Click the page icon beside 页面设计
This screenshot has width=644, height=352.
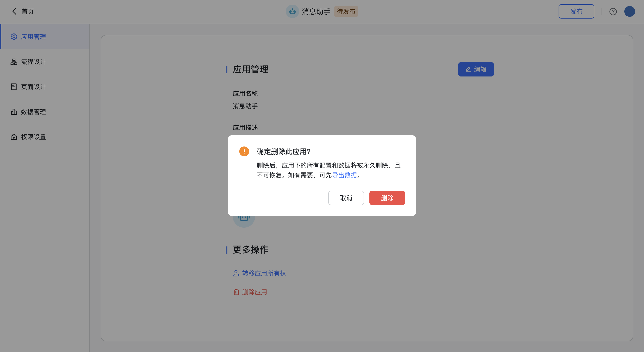[x=14, y=87]
